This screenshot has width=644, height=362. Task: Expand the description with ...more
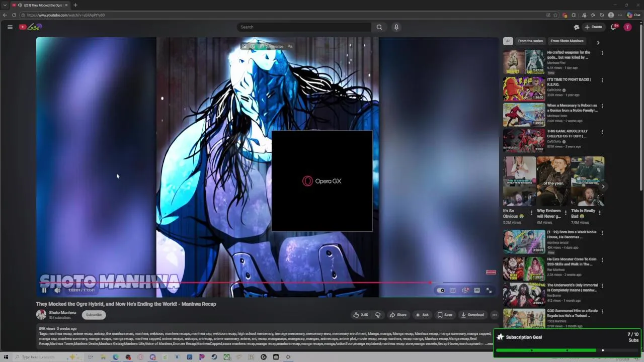[489, 343]
